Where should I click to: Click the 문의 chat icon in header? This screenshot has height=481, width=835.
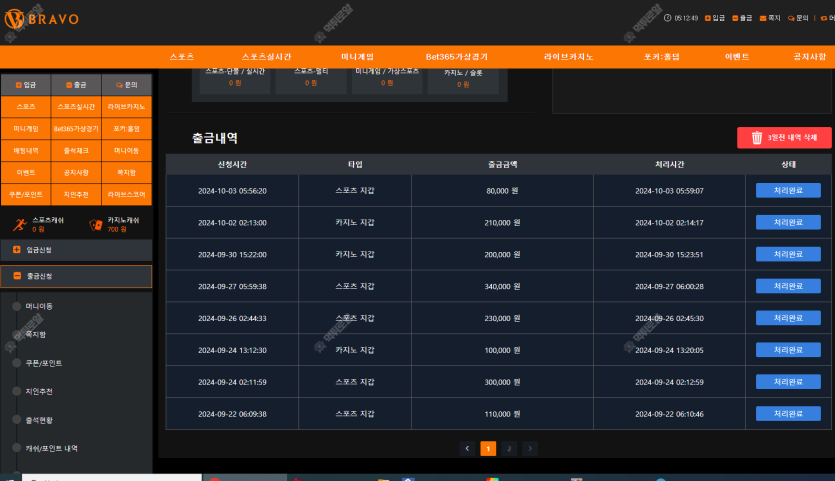791,18
